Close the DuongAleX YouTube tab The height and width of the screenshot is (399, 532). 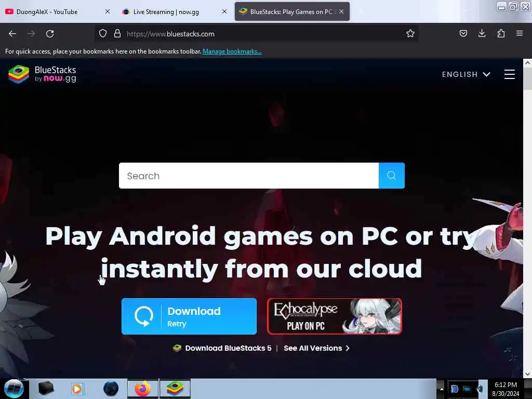[x=108, y=11]
